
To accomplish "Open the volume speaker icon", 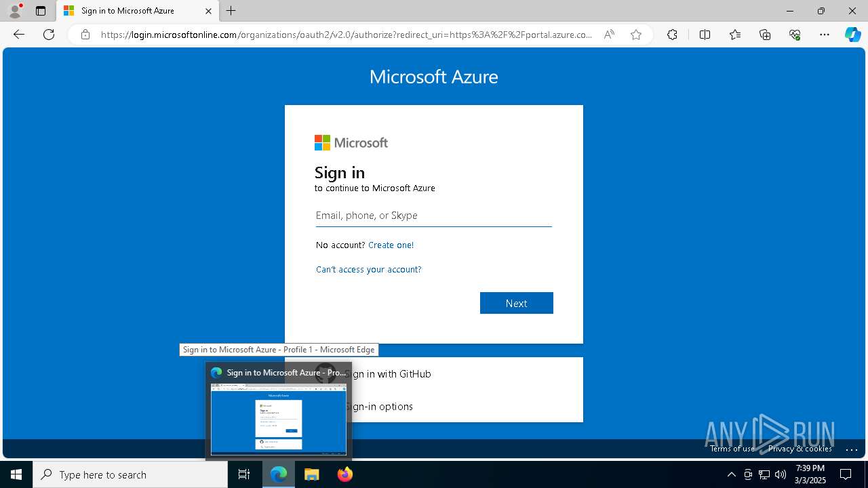I will [781, 474].
